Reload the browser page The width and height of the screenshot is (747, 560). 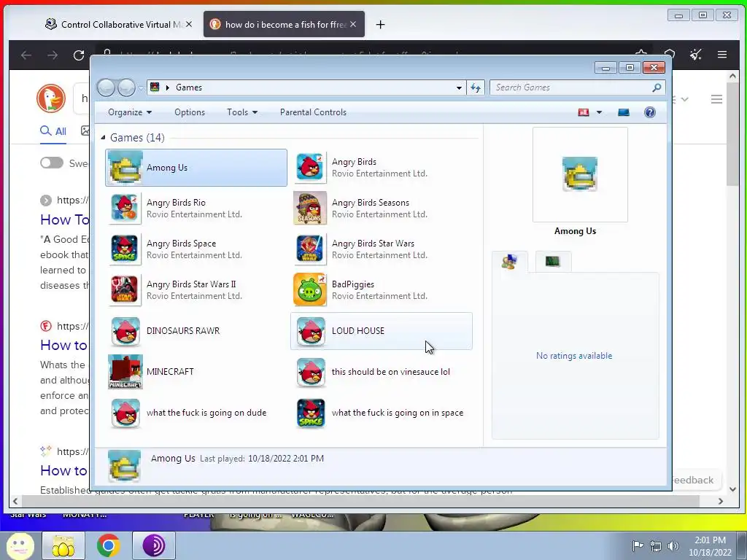click(x=79, y=55)
